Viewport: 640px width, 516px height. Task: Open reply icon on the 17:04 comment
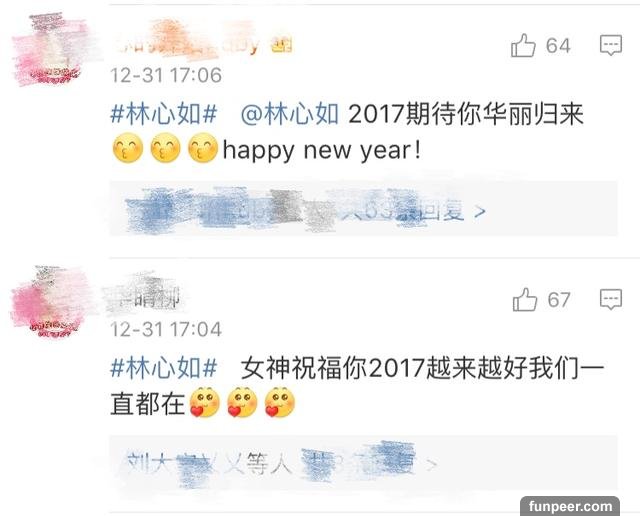click(611, 299)
